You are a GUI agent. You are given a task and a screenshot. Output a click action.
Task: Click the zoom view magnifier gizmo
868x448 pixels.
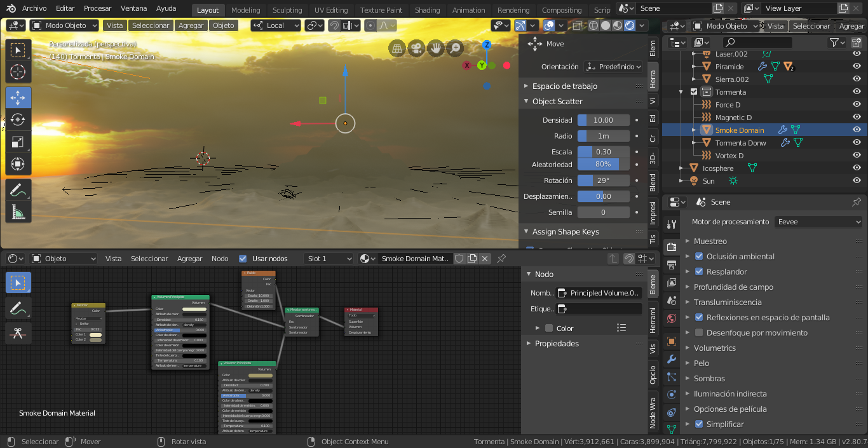click(x=456, y=48)
